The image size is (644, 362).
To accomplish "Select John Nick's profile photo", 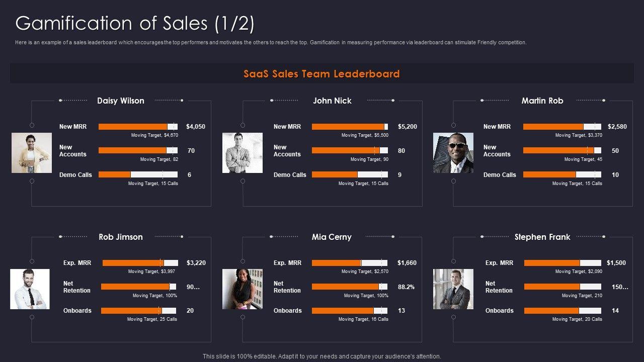I will [x=243, y=153].
